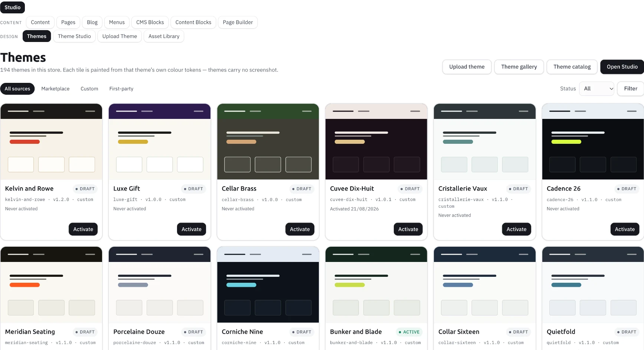Activate the Cristallerie Vaux theme
644x350 pixels.
pyautogui.click(x=517, y=229)
